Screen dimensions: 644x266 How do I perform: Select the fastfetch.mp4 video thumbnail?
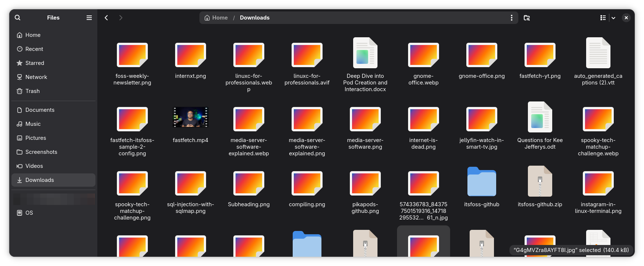pyautogui.click(x=191, y=117)
